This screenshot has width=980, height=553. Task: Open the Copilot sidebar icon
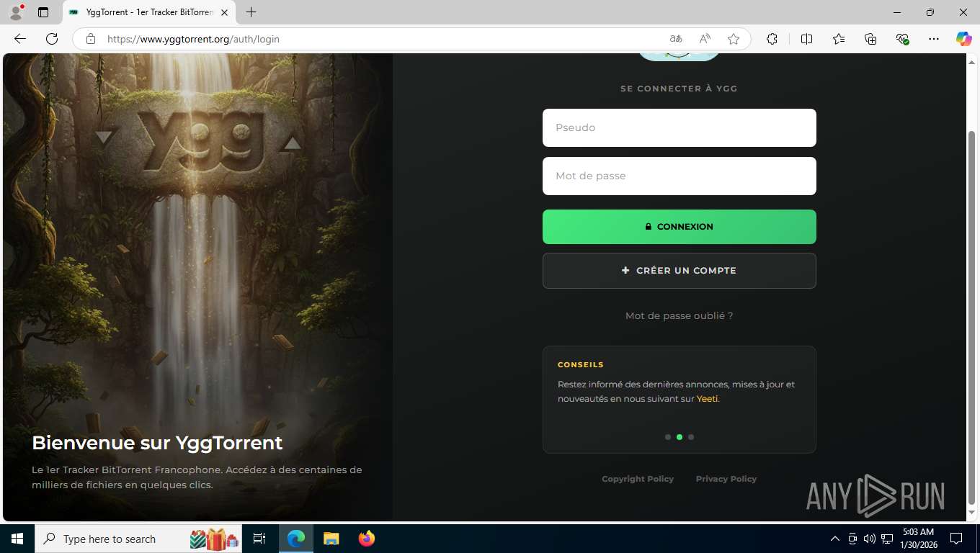[963, 39]
